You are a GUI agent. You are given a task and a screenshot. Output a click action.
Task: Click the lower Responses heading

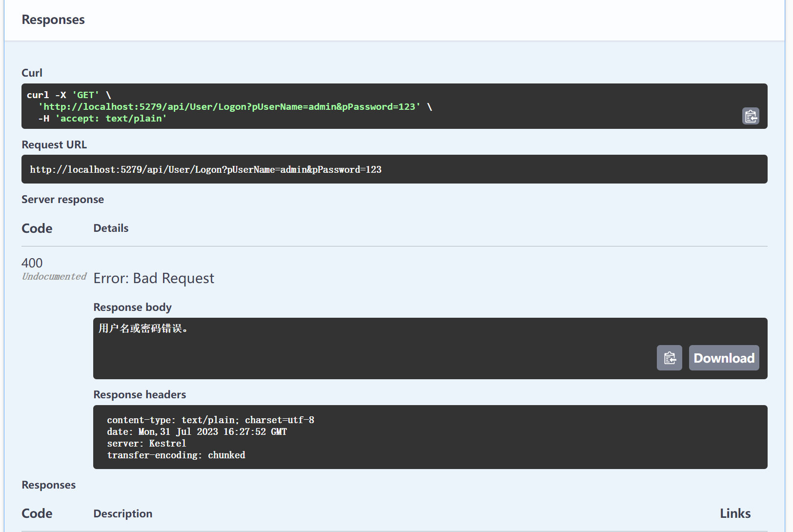click(x=48, y=485)
